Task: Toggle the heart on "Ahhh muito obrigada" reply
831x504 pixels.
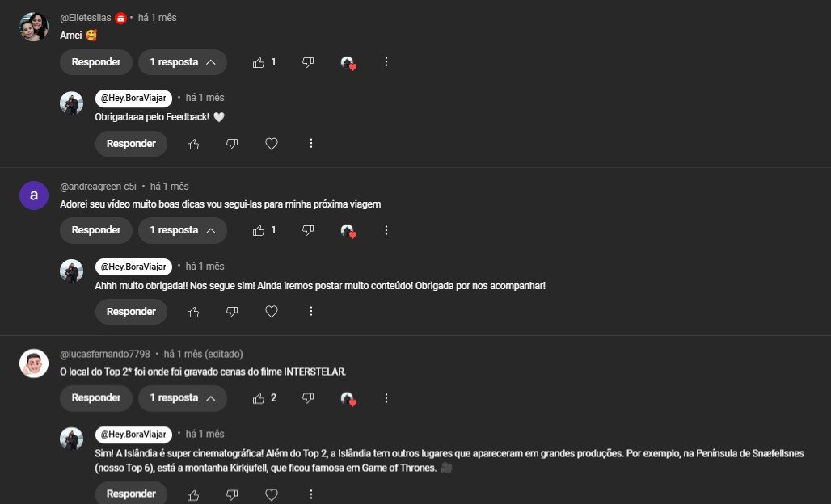Action: click(x=272, y=312)
